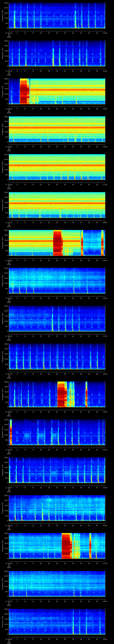Click the 32:00 end time label

105,374
